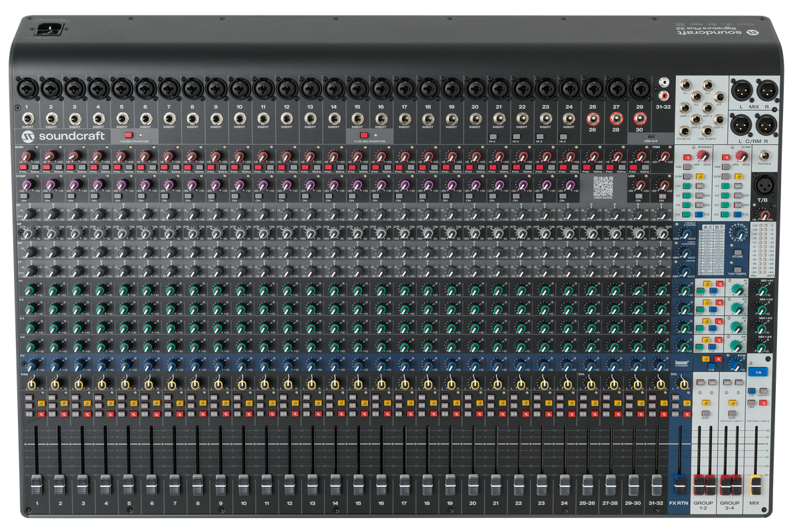Click the FX RTN BAL knob
This screenshot has width=797, height=532.
coord(683,383)
